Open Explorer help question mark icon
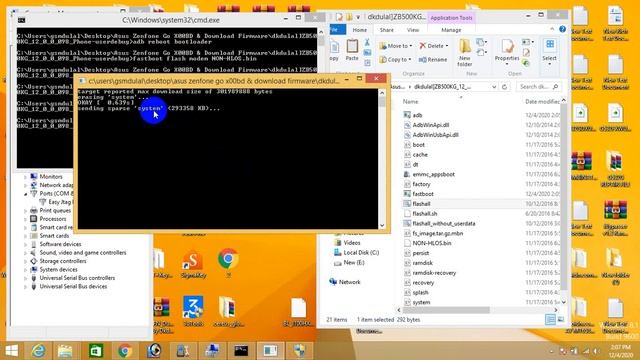The width and height of the screenshot is (640, 360). point(562,29)
